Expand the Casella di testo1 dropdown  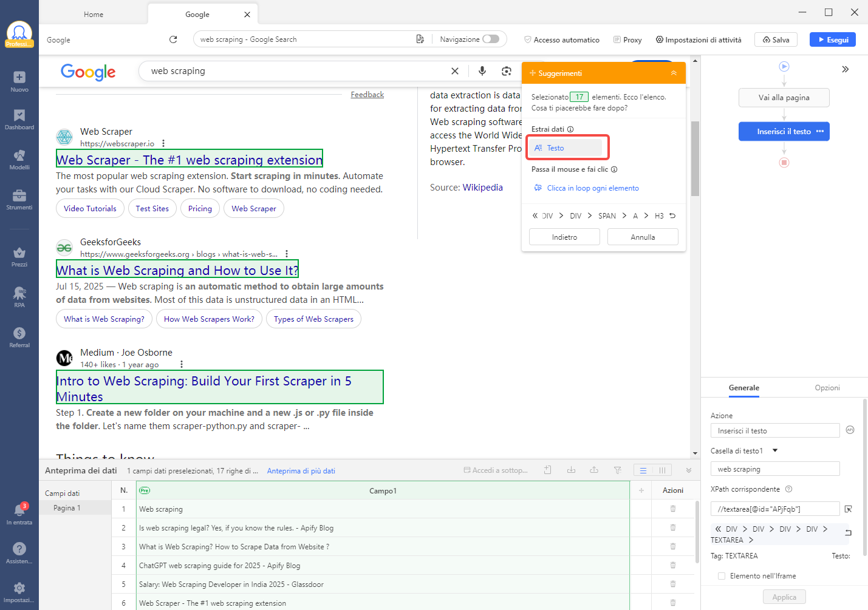pos(775,450)
